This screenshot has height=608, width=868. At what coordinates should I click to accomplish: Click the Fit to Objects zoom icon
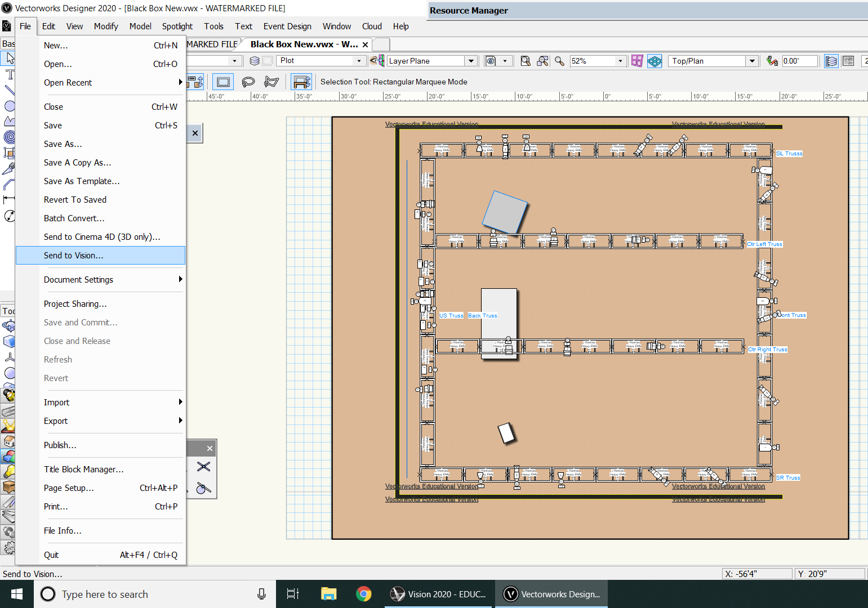point(542,61)
